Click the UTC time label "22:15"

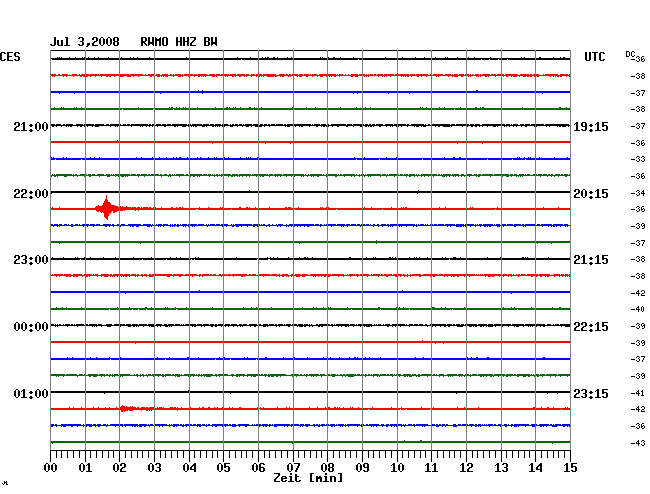591,327
